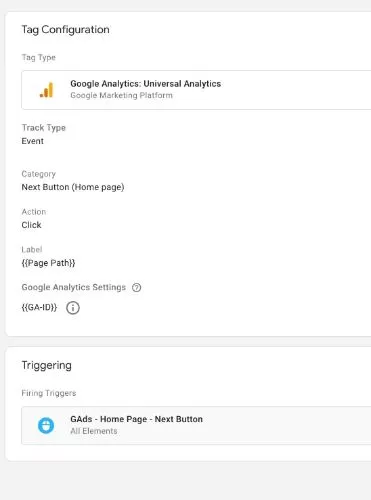
Task: Open the GAds - Home Page - Next Button trigger
Action: (196, 425)
